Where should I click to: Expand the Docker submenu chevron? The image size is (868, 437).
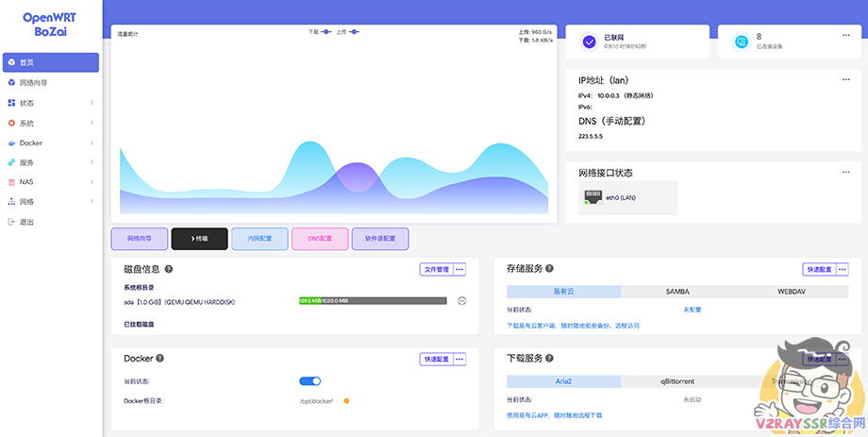tap(92, 143)
